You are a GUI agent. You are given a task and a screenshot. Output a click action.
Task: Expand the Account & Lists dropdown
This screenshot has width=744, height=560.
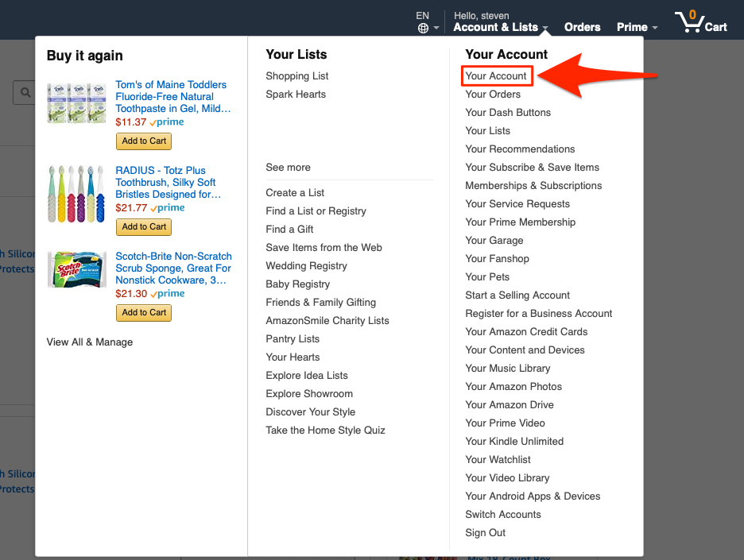click(x=501, y=27)
